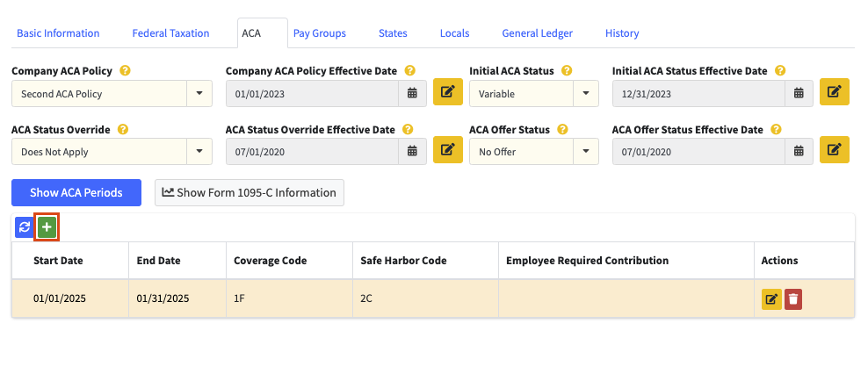Delete the 01/01/2025 coverage row
Screen dimensions: 868x388
coord(793,299)
